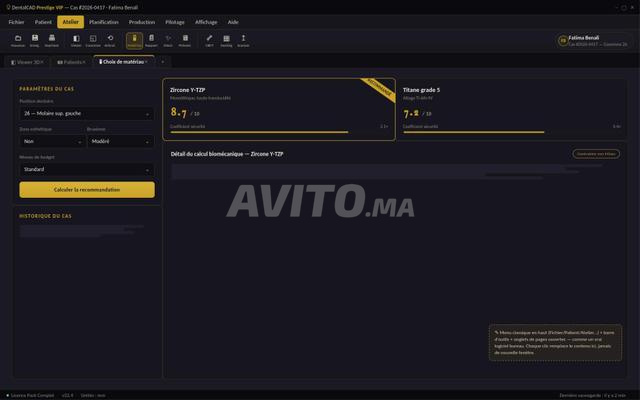The image size is (640, 400).
Task: Click the 8.7 score on the Zircone card
Action: coord(179,112)
